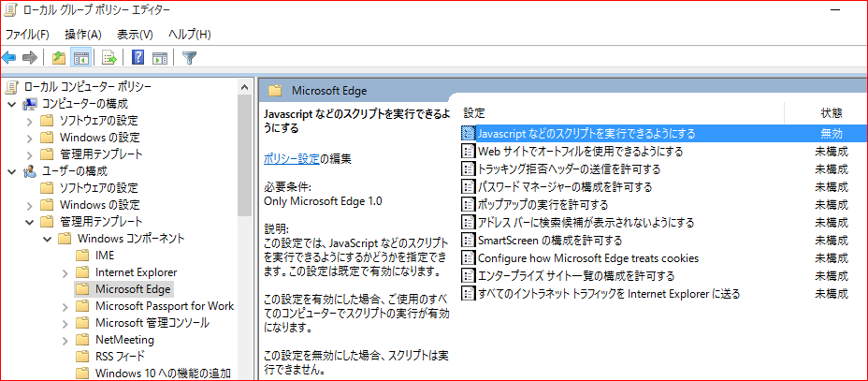Click the Export List toolbar icon

(109, 57)
